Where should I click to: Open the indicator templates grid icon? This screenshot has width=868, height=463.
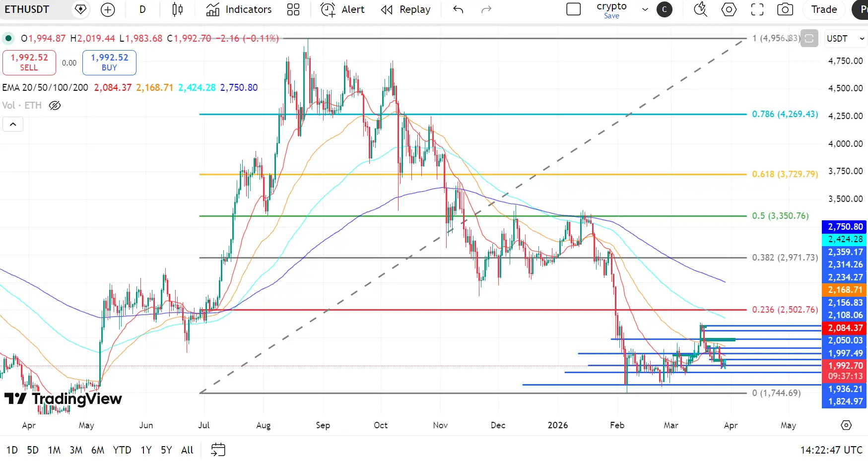pos(293,9)
